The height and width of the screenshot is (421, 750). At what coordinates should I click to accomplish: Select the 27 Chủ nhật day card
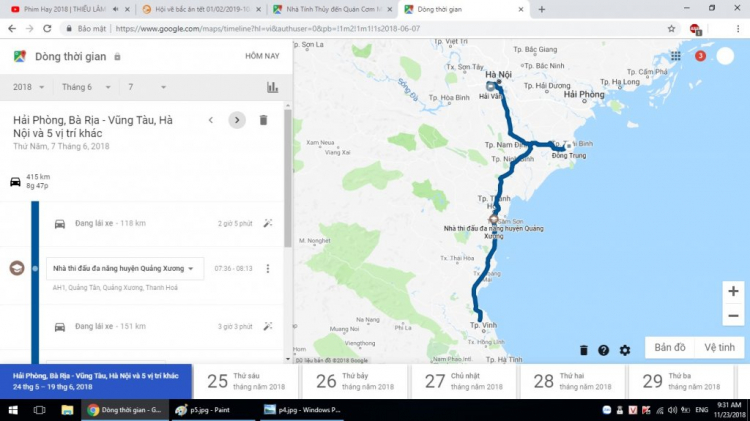[464, 381]
